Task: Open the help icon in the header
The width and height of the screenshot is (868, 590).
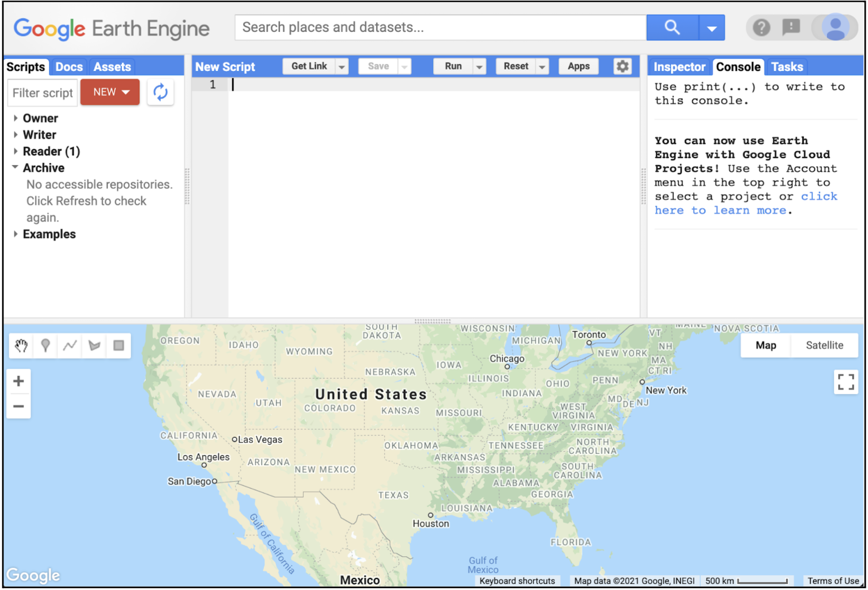Action: click(761, 27)
